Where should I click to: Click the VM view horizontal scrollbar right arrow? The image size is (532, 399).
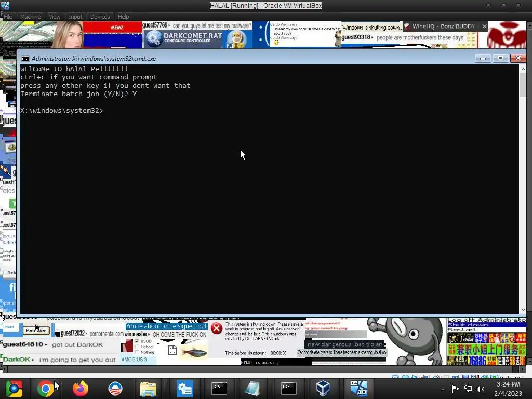tap(523, 369)
